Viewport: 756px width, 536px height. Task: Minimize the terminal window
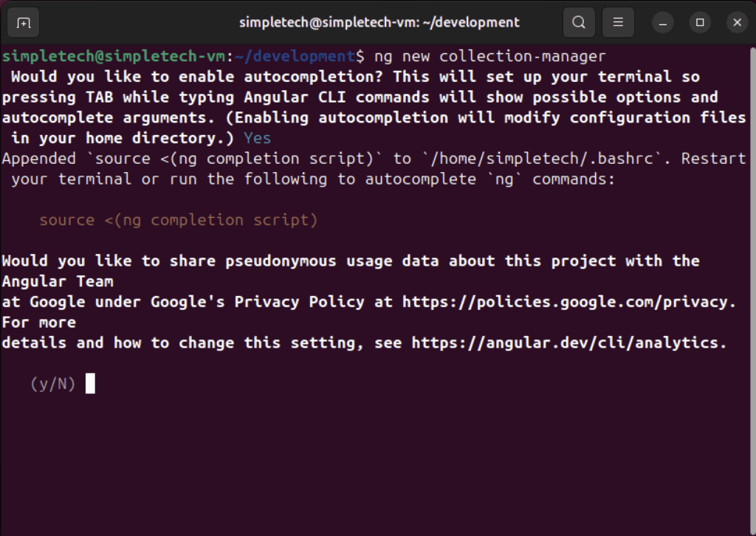coord(664,23)
